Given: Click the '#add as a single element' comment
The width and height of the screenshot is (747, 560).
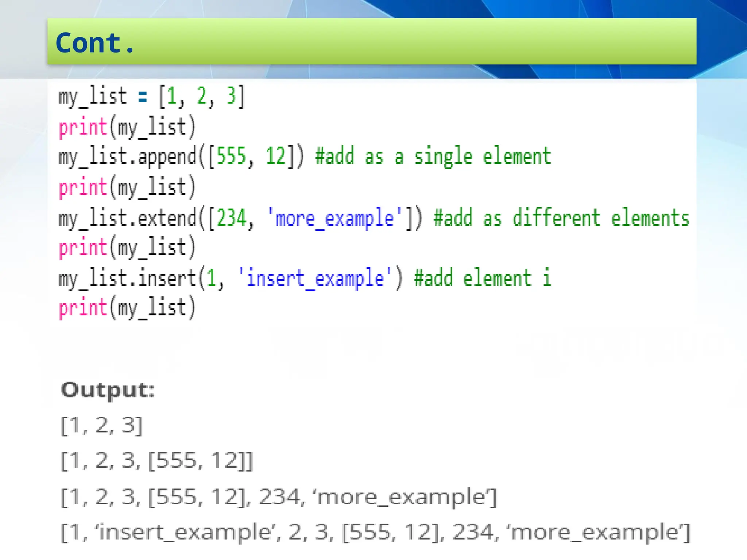Looking at the screenshot, I should [433, 157].
